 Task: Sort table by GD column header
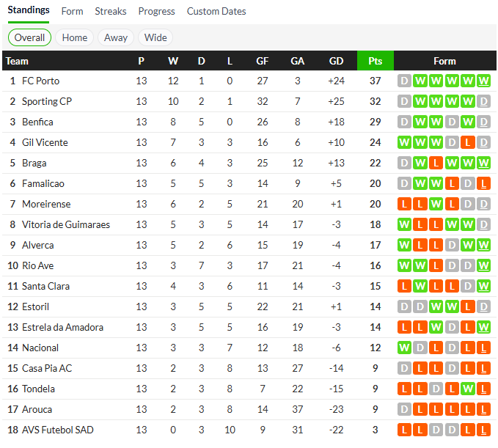[x=337, y=61]
